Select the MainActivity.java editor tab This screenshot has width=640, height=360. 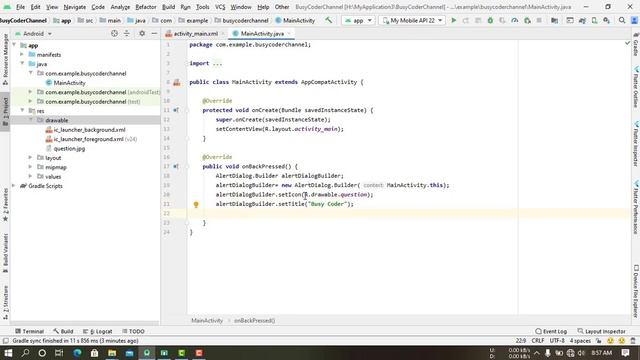pos(261,33)
